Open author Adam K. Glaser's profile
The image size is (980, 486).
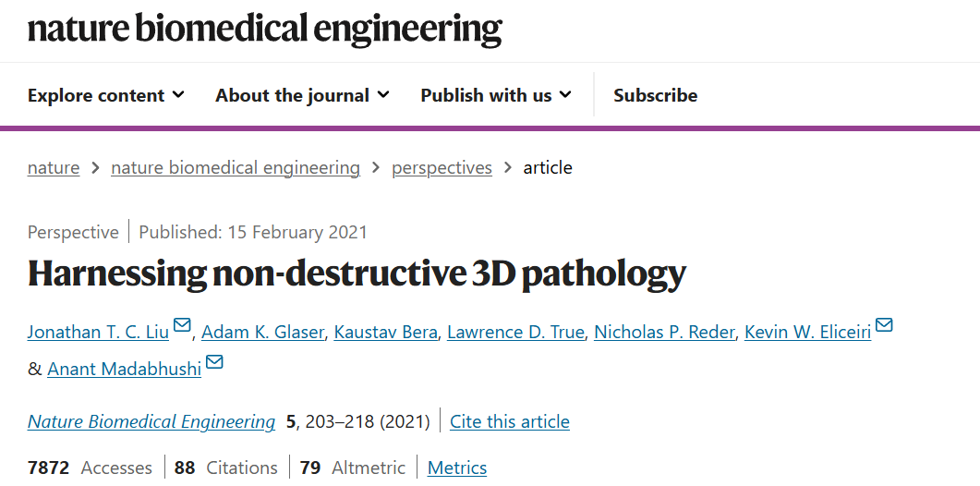point(262,332)
